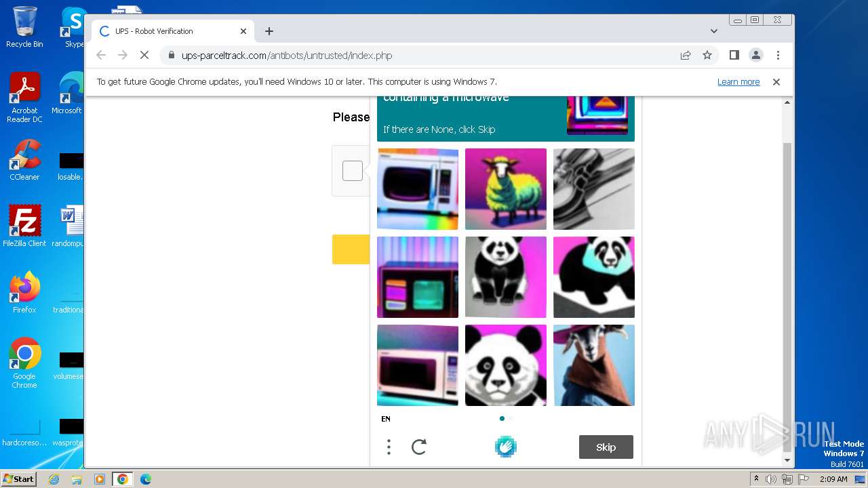Open Microsoft Edge from taskbar
The image size is (868, 488).
[x=146, y=479]
